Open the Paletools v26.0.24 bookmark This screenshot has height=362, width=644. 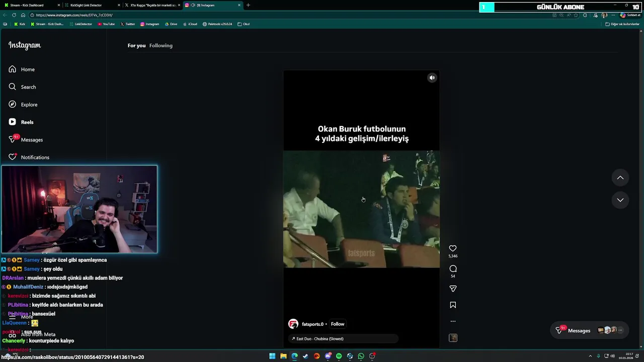tap(217, 24)
